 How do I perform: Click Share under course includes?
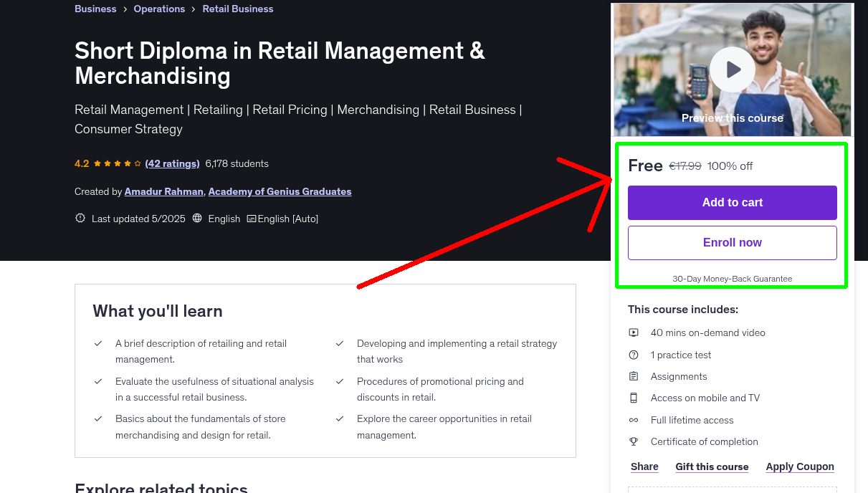[644, 466]
